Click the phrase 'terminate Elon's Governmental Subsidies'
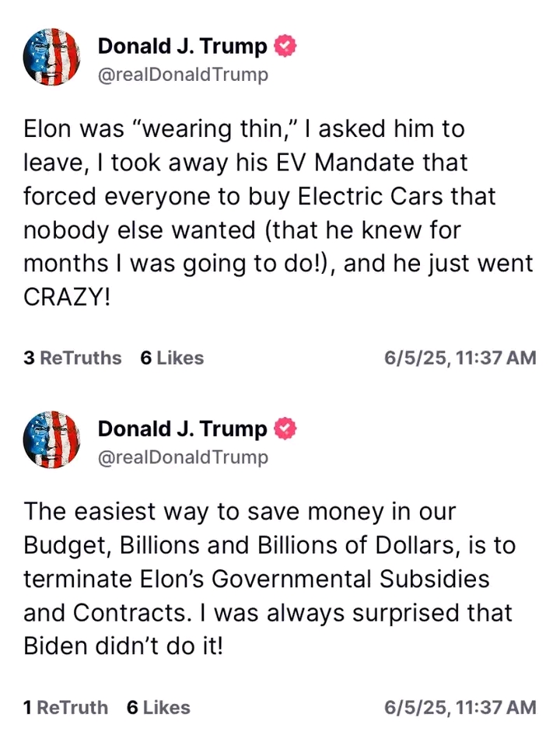560x735 pixels. coord(256,579)
